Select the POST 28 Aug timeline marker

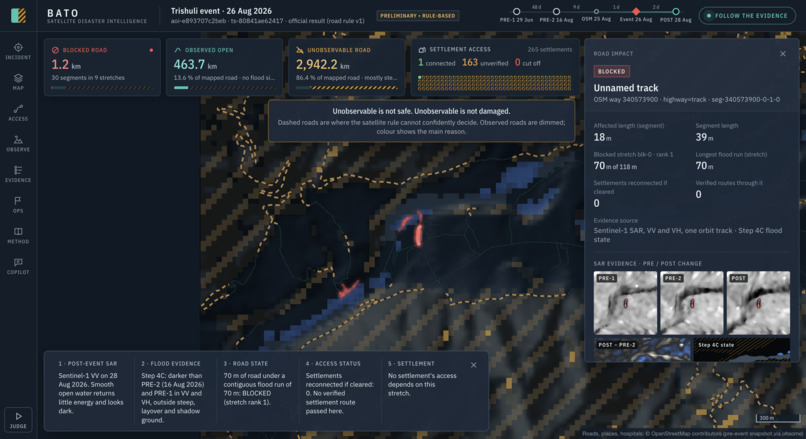pos(676,11)
